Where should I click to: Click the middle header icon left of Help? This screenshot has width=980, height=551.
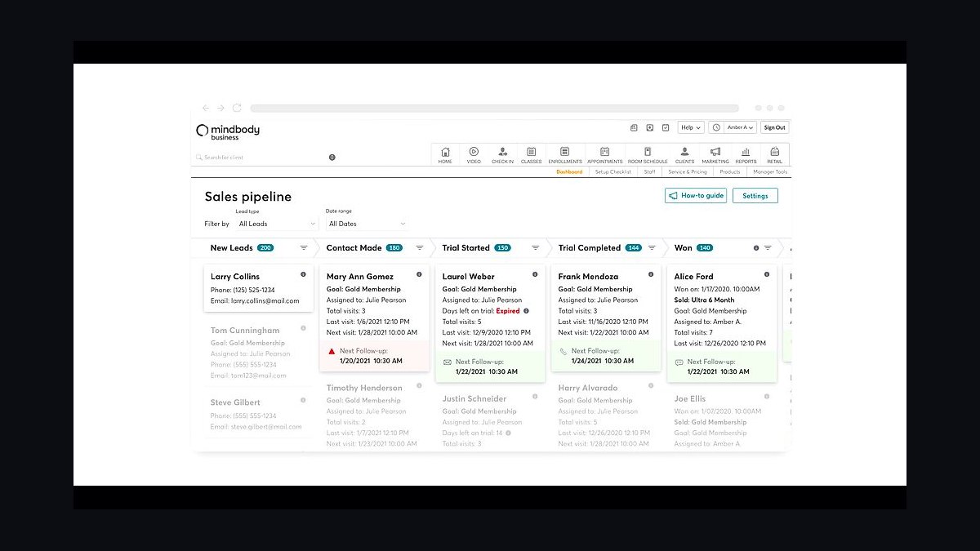pos(650,127)
